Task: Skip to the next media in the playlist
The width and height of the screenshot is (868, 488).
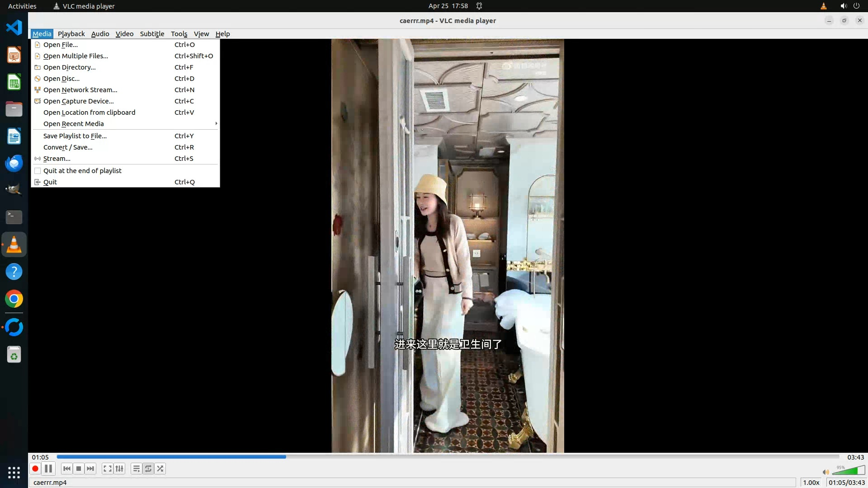Action: (90, 469)
